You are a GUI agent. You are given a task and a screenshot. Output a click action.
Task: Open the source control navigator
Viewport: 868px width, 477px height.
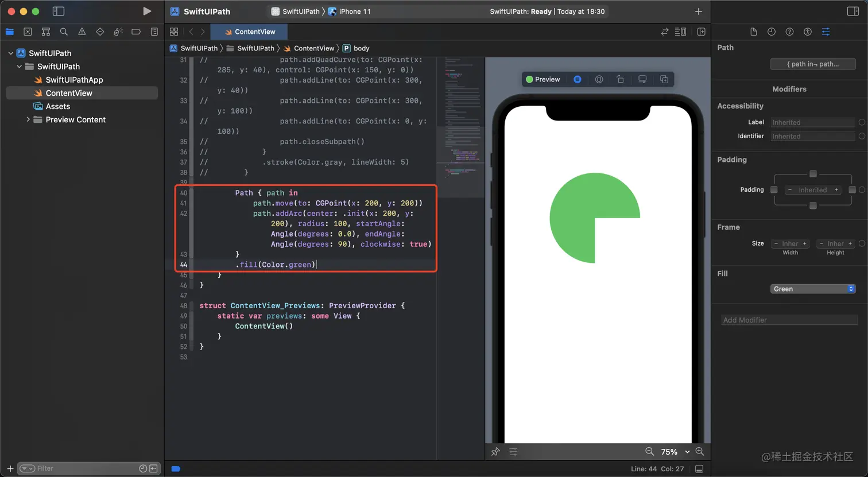pos(28,32)
